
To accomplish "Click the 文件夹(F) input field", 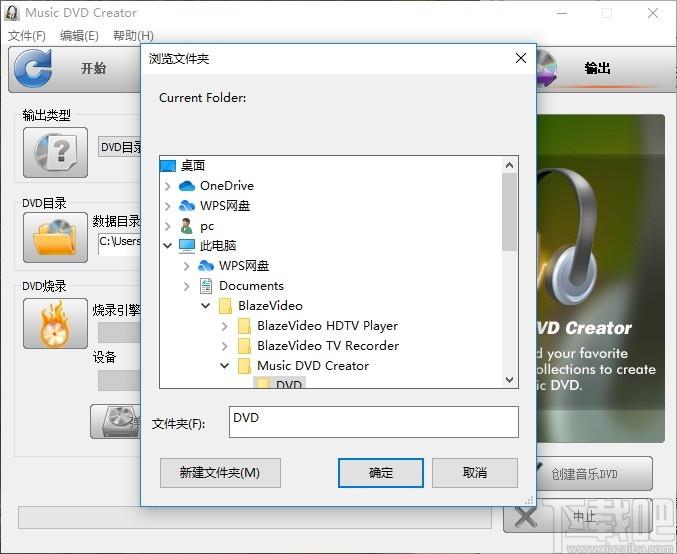I will click(x=373, y=422).
